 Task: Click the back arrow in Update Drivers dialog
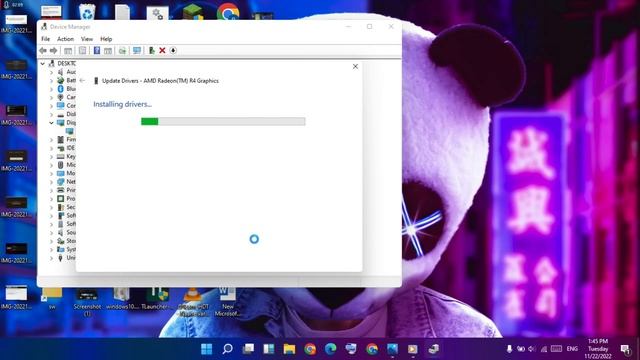point(82,81)
